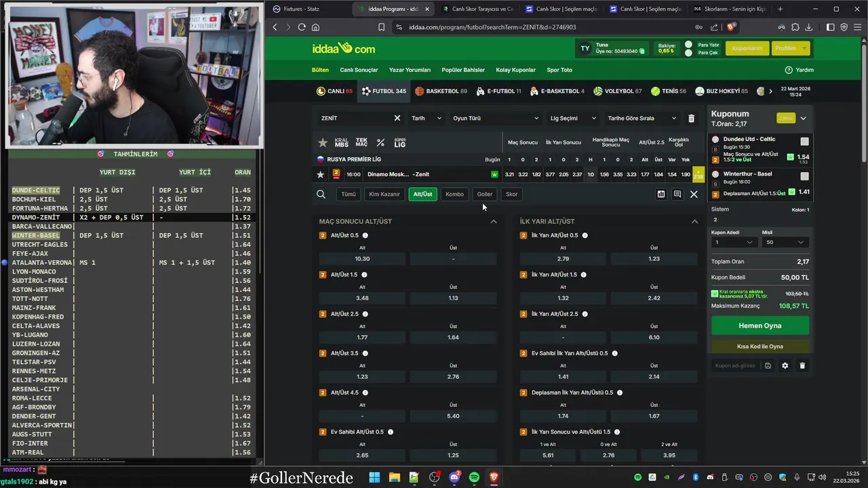
Task: Open the match comments icon
Action: tap(677, 195)
